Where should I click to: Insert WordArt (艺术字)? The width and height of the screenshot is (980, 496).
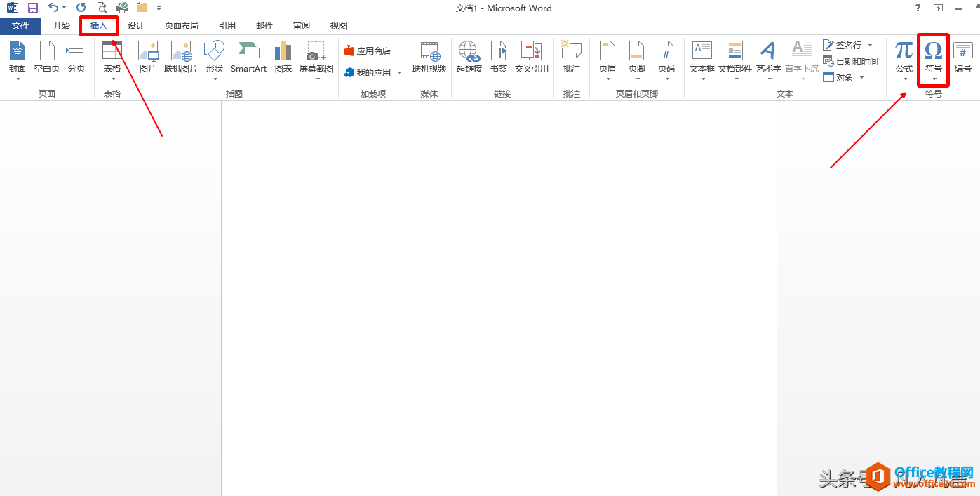(x=769, y=60)
